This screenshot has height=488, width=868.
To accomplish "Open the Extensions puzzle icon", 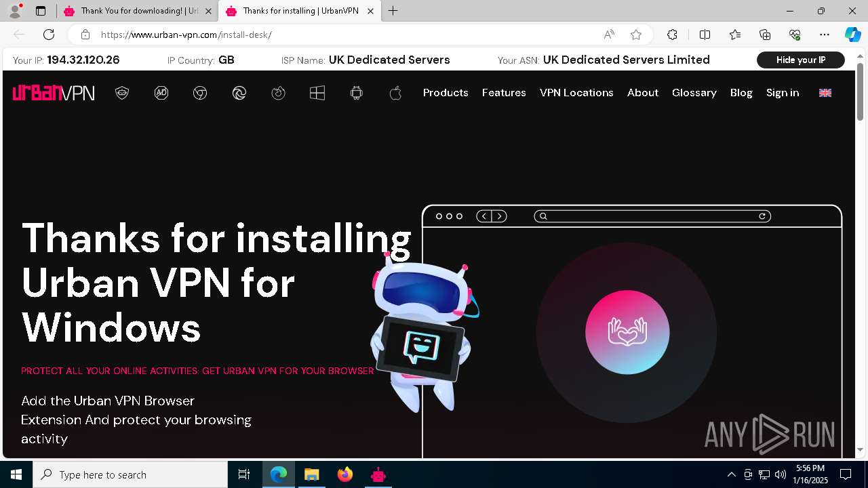I will (672, 35).
